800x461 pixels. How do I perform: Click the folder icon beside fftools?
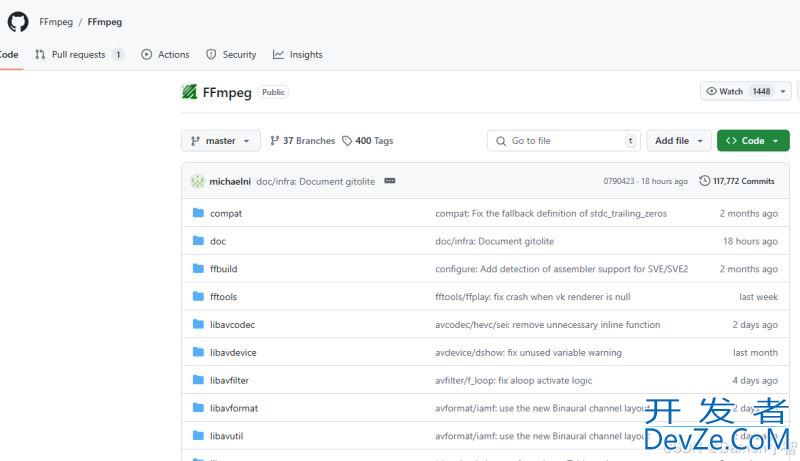(x=198, y=296)
